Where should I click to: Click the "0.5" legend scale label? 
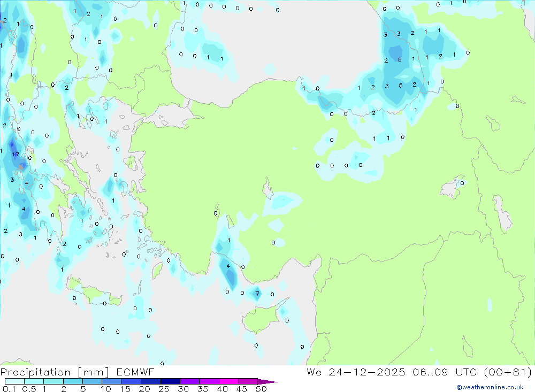point(29,389)
